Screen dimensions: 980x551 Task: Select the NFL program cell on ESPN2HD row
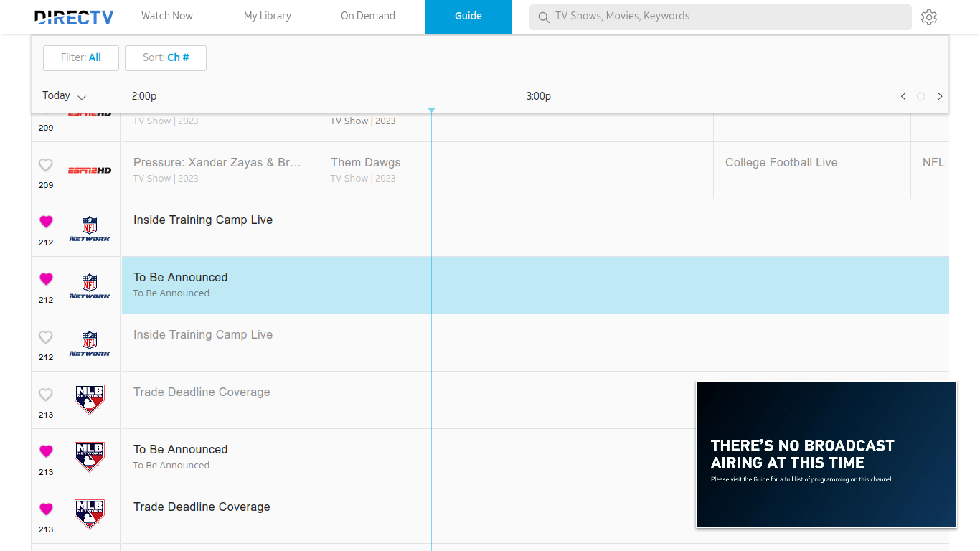pos(930,170)
